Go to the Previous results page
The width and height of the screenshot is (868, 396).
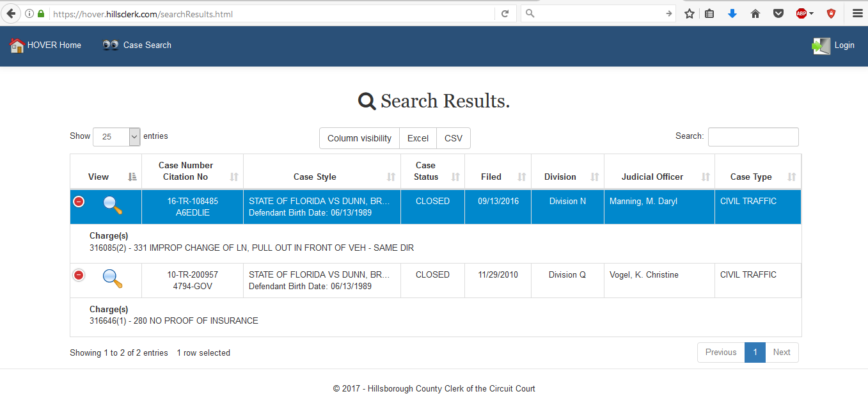point(721,352)
